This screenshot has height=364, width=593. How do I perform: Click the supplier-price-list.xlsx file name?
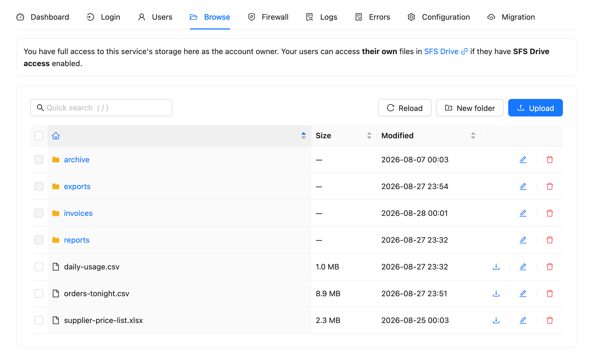[103, 320]
